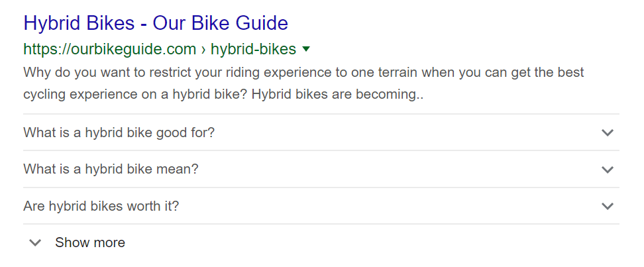644x267 pixels.
Task: Expand the "What is a hybrid bike mean?" question
Action: coord(111,169)
